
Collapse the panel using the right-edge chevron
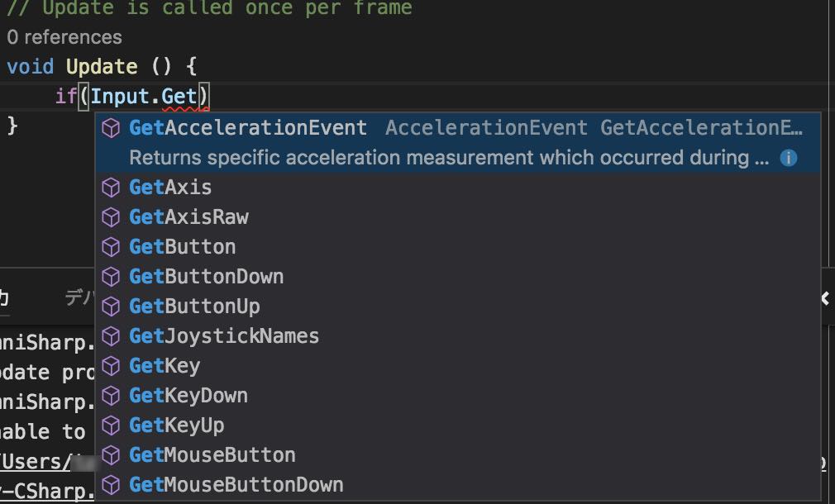[826, 298]
